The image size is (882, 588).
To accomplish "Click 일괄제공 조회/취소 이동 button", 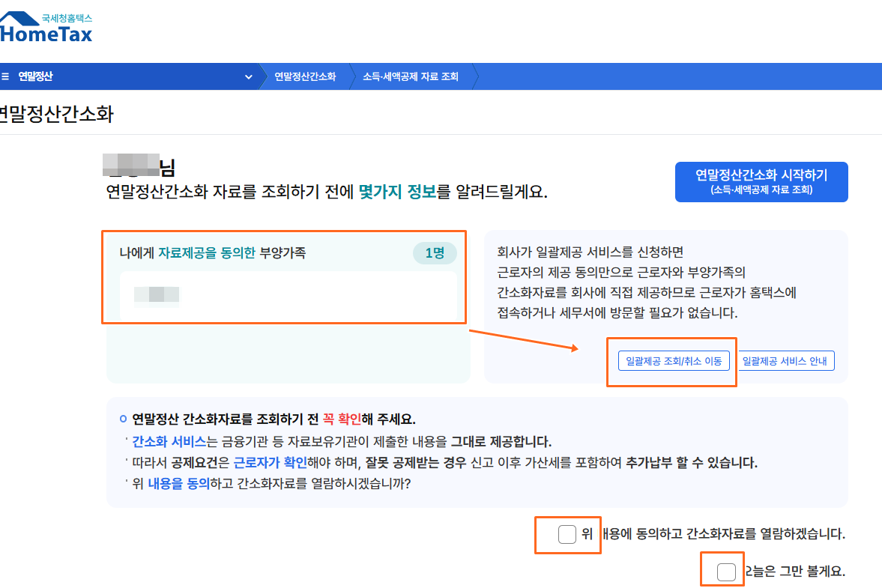I will (672, 360).
